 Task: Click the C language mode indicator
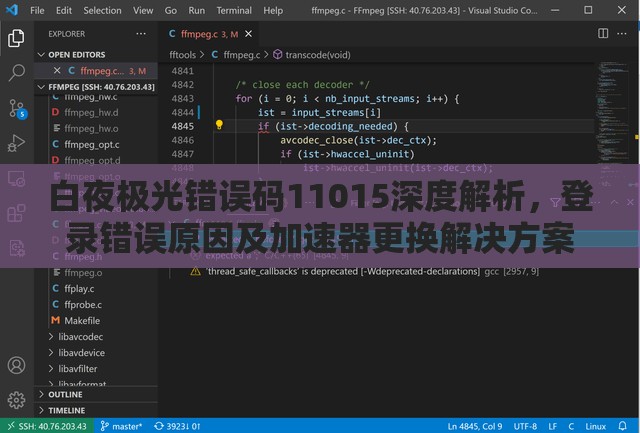tap(571, 426)
